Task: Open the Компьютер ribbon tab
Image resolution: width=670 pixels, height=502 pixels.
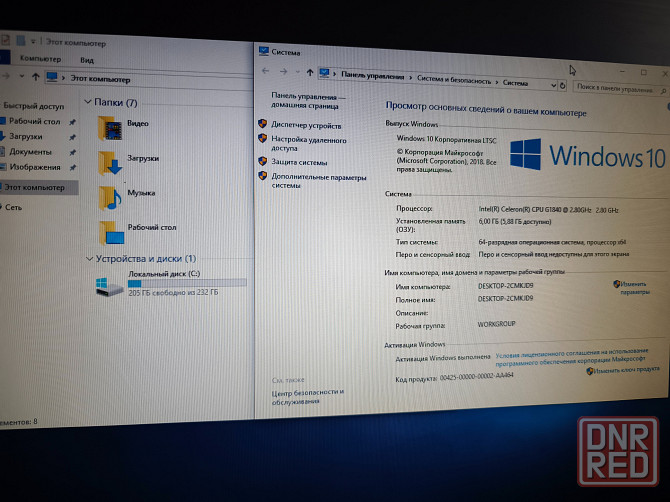Action: click(40, 59)
